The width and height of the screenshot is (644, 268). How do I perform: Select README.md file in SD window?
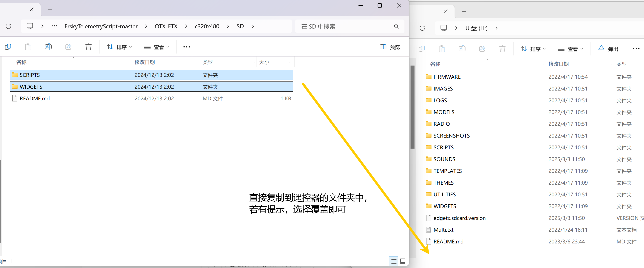pyautogui.click(x=151, y=98)
